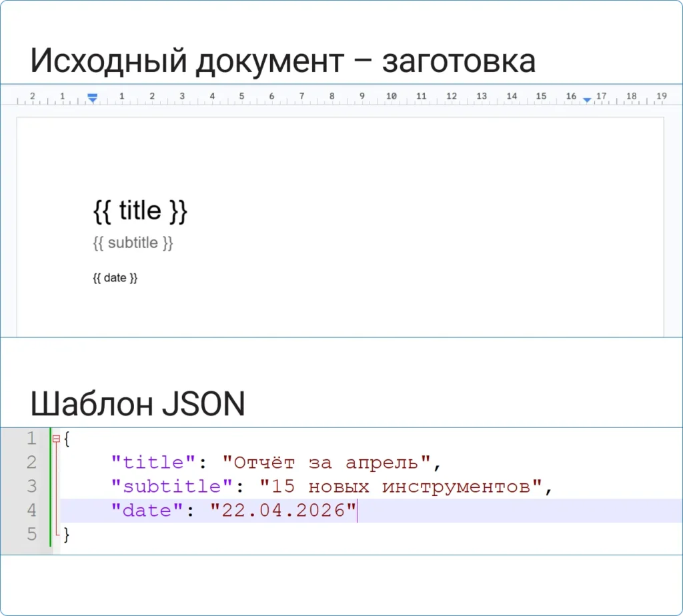This screenshot has width=683, height=616.
Task: Click line number 5 in the gutter
Action: [31, 534]
